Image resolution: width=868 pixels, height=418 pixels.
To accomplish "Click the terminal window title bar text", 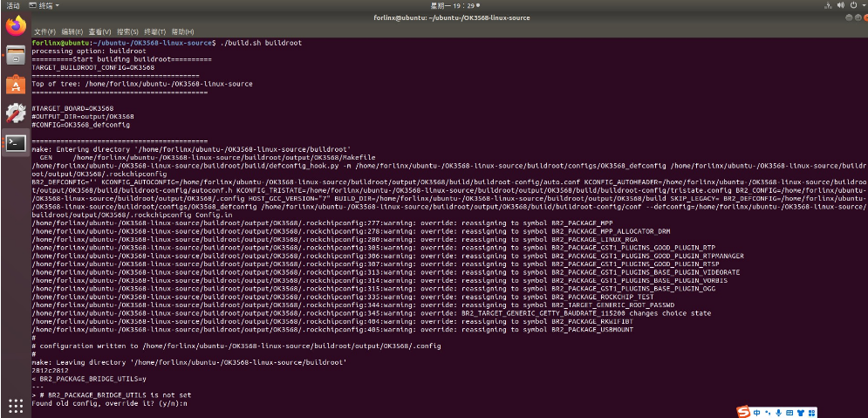I will coord(452,17).
